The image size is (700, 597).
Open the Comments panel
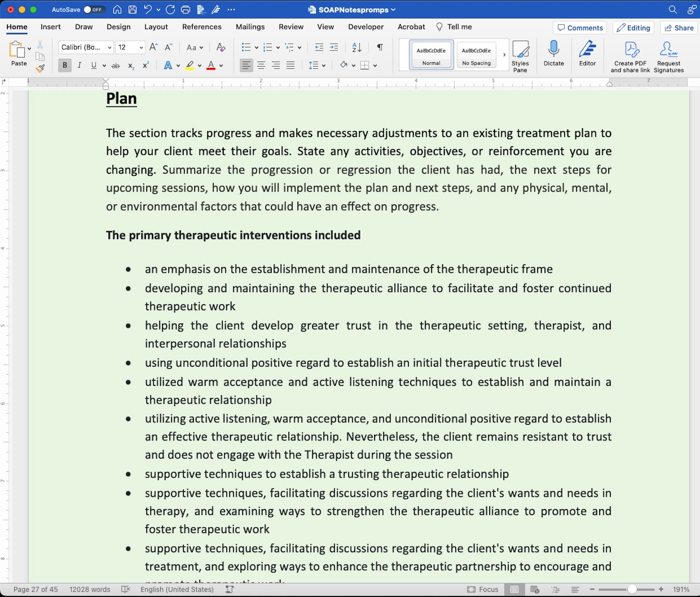(x=580, y=28)
